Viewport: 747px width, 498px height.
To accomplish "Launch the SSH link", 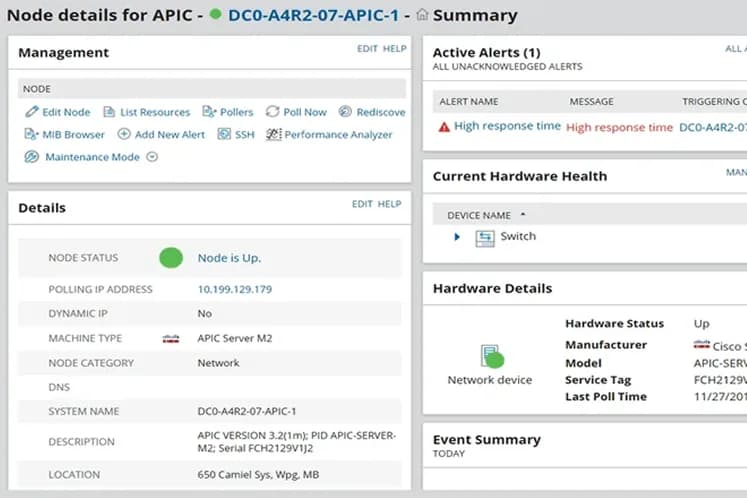I will pyautogui.click(x=245, y=135).
